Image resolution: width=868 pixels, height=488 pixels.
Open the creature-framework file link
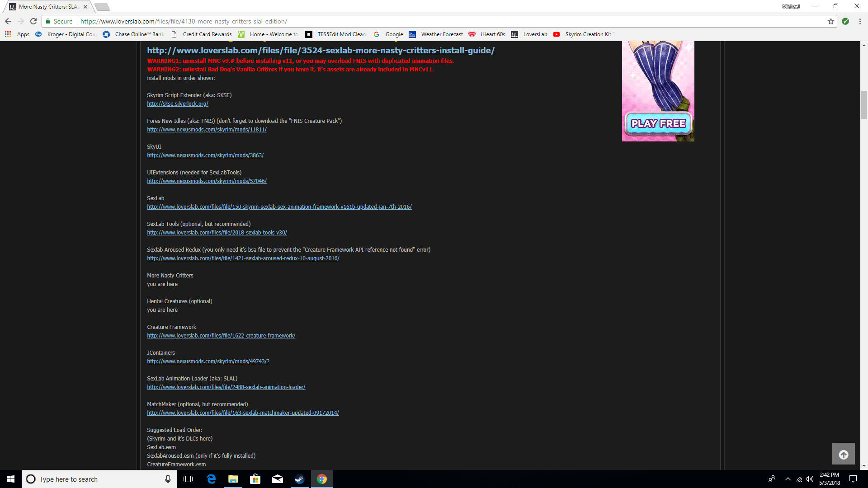[221, 336]
